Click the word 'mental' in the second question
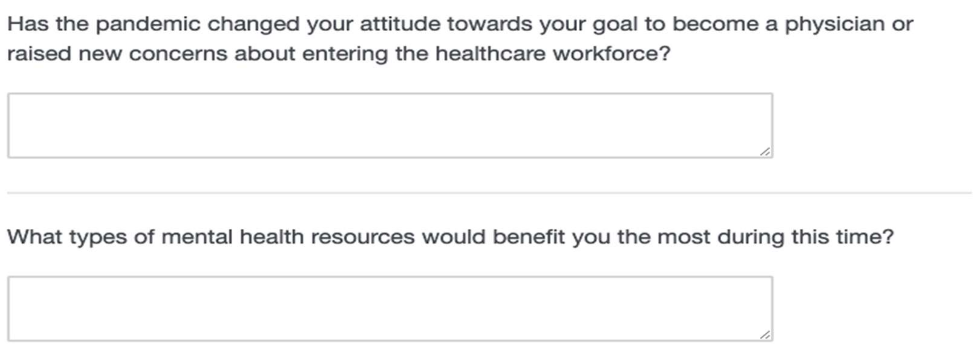Screen dimensions: 980x348 (x=197, y=237)
